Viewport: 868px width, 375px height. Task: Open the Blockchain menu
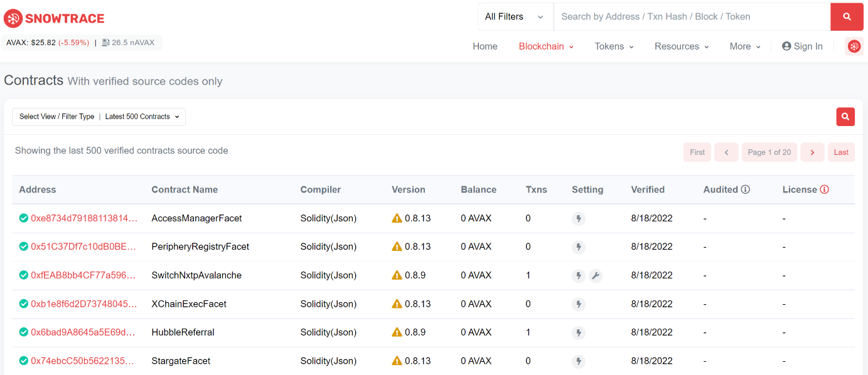(546, 46)
